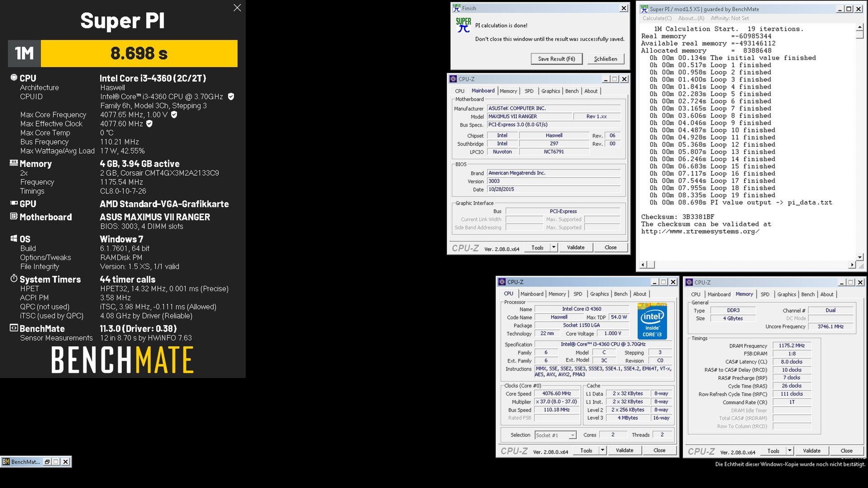Restore the minimized BenchMate window
868x488 pixels.
[47, 462]
